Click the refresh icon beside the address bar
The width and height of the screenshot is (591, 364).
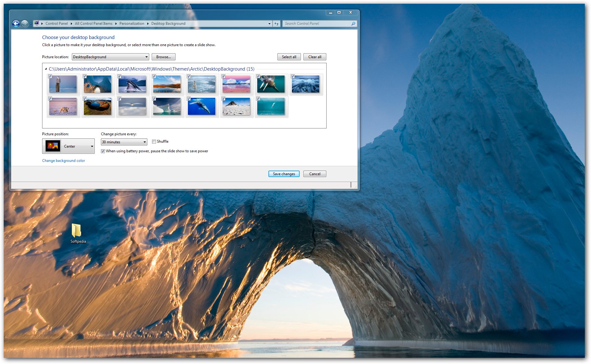[x=276, y=24]
